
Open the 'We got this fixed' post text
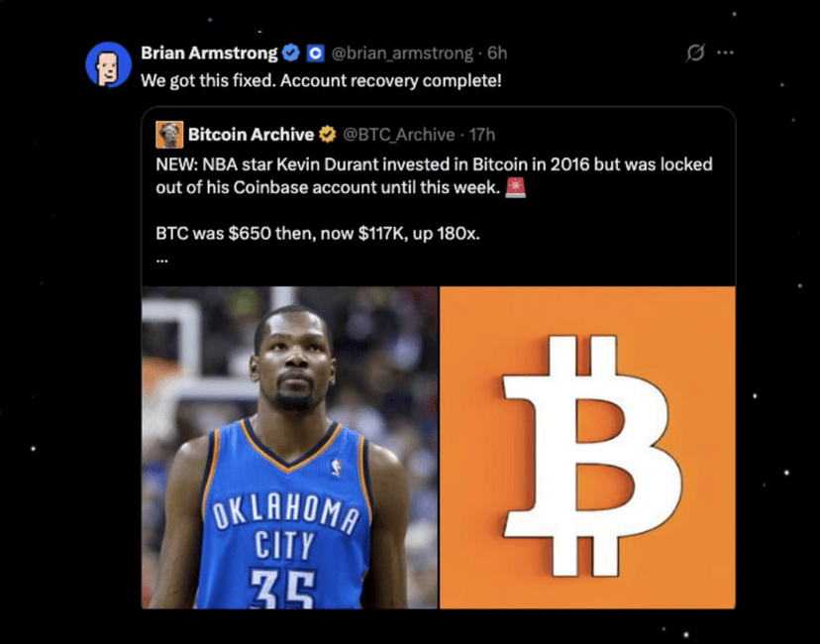coord(321,80)
